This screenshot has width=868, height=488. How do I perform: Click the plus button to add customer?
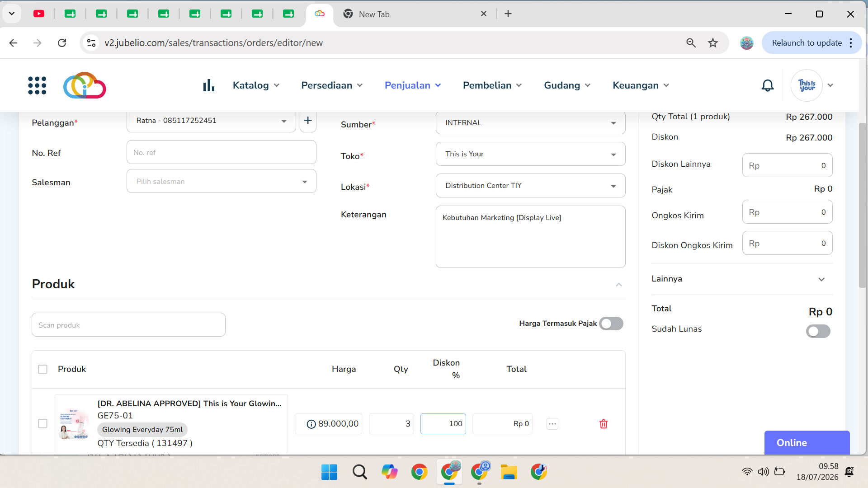(x=308, y=121)
